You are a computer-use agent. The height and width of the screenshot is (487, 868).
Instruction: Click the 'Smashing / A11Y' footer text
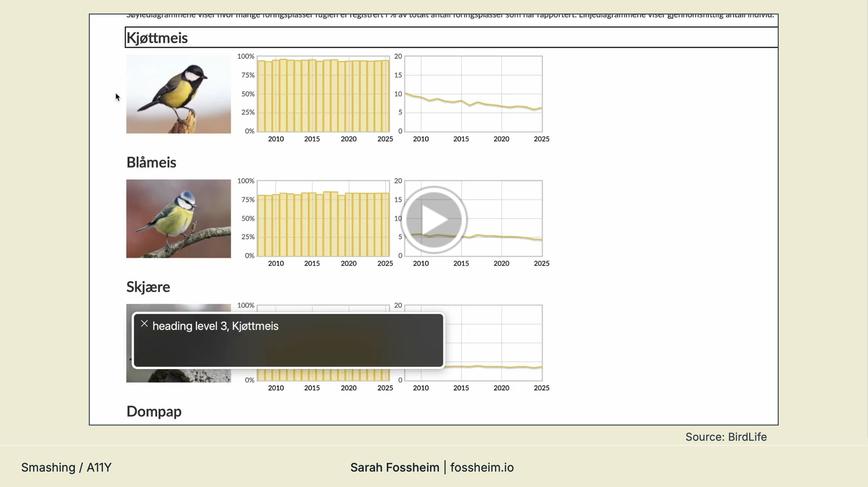pyautogui.click(x=66, y=468)
